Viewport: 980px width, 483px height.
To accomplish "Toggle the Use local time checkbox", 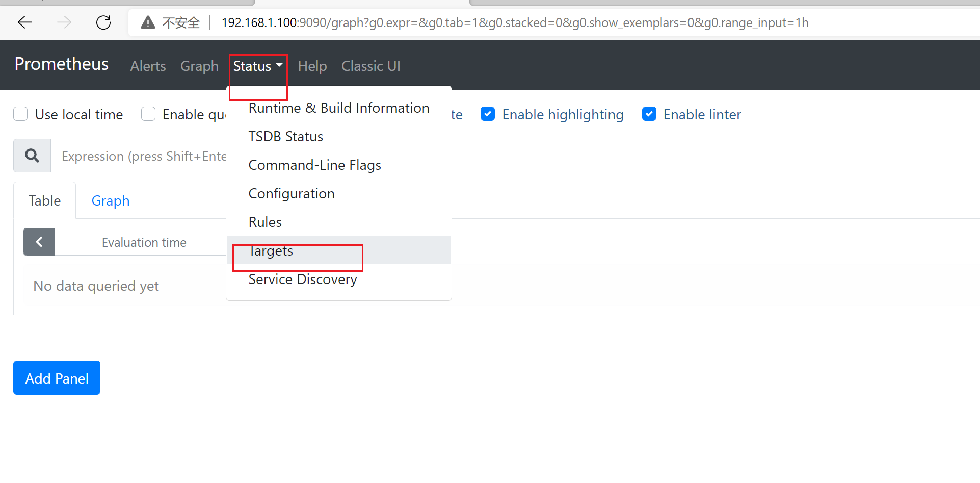I will click(20, 114).
